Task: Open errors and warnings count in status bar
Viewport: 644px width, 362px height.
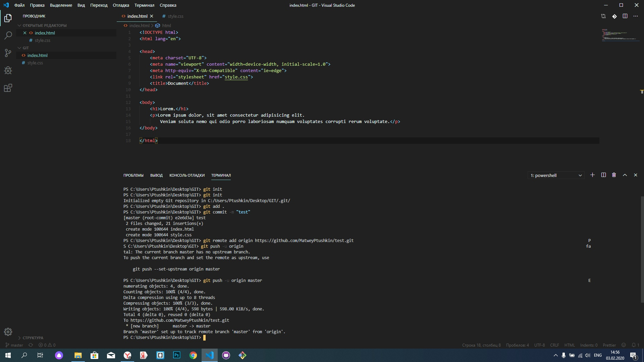Action: tap(47, 345)
